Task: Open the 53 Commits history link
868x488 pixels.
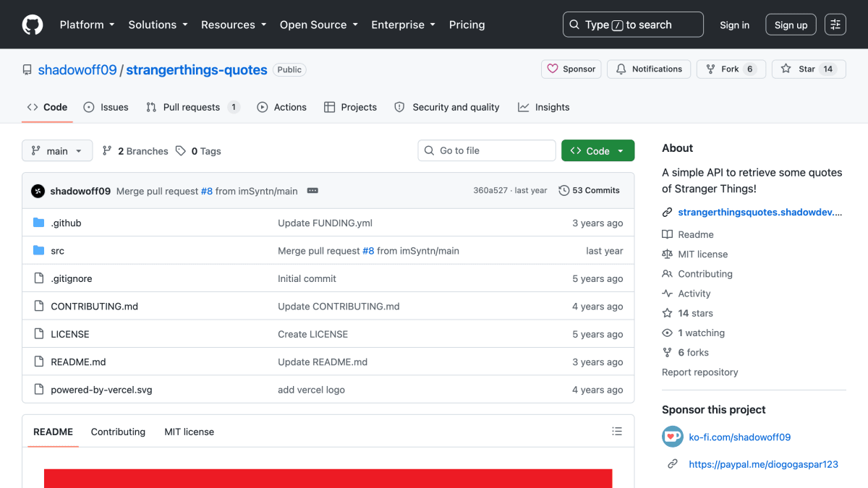Action: (x=590, y=191)
